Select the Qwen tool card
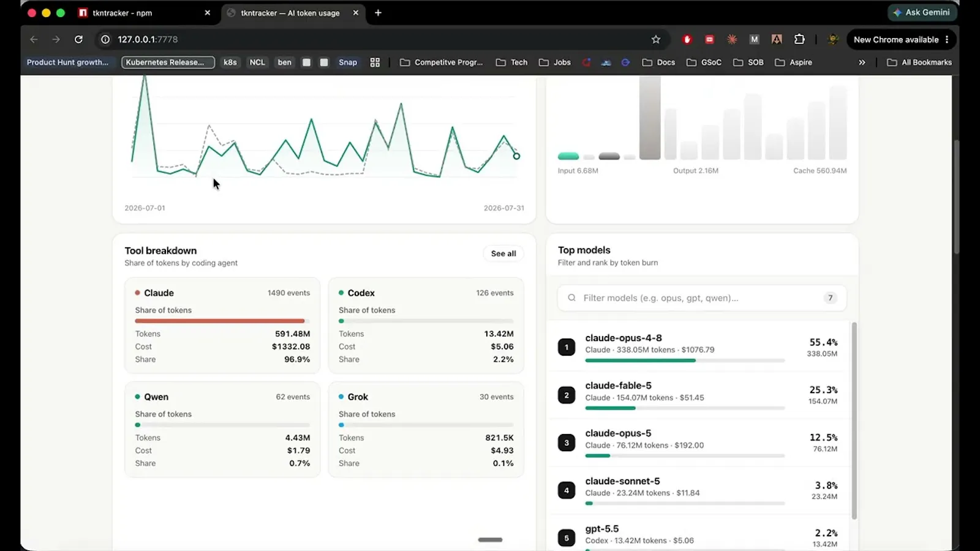Viewport: 980px width, 551px height. pyautogui.click(x=222, y=429)
